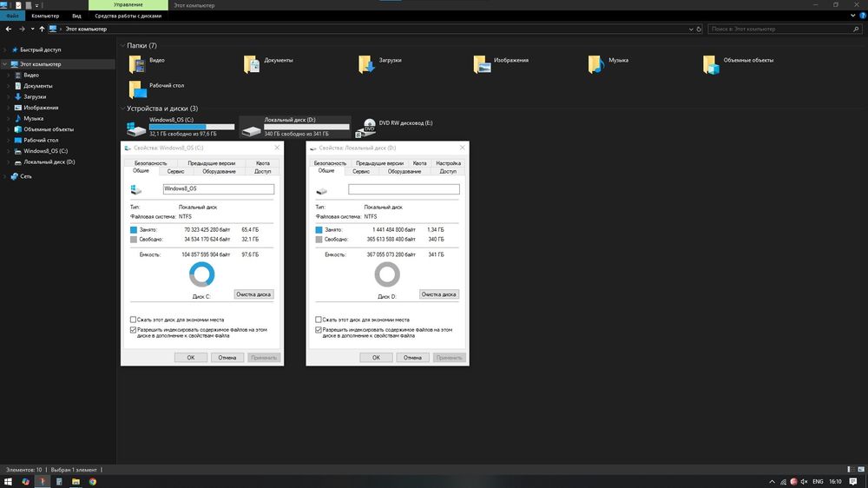This screenshot has height=488, width=868.
Task: Collapse the ribbon with the chevron
Action: coord(852,16)
